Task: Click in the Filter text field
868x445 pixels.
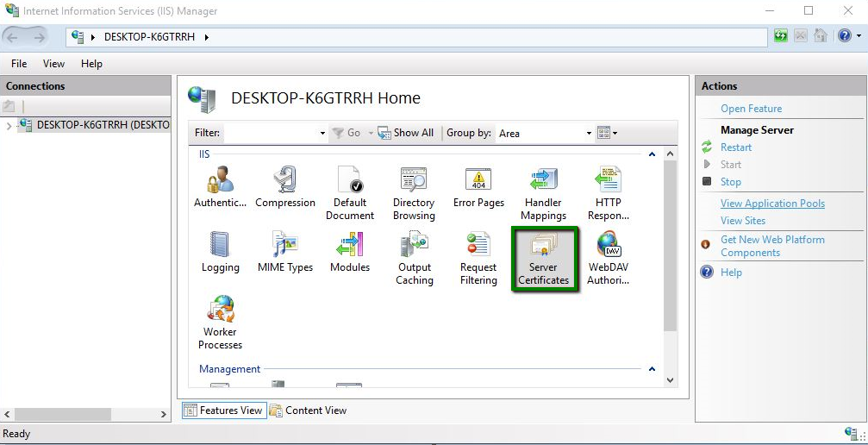Action: click(x=270, y=134)
